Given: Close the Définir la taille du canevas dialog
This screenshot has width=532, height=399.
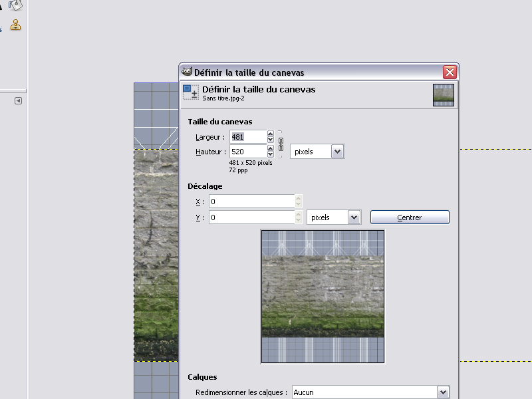Looking at the screenshot, I should click(x=450, y=72).
